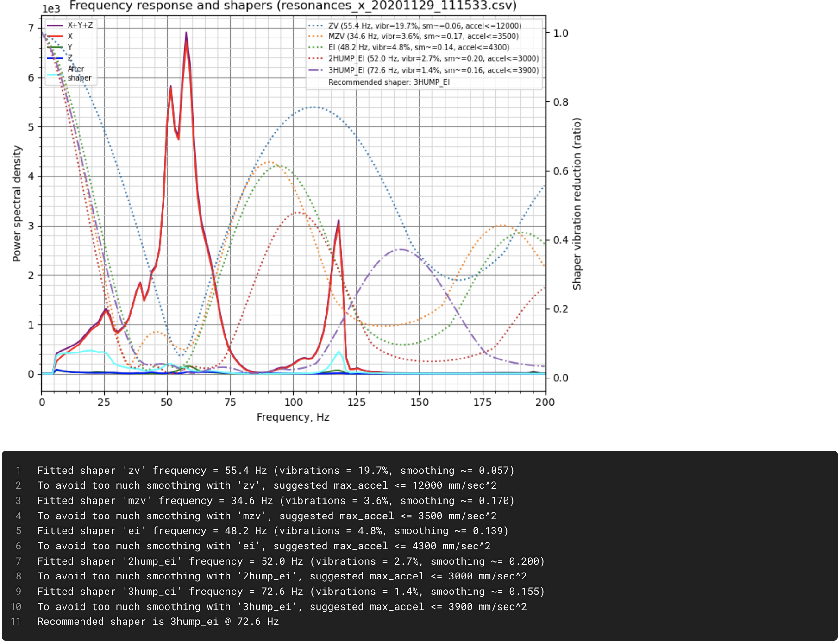Image resolution: width=840 pixels, height=642 pixels.
Task: Click the purple X+Y+Z legend line swatch
Action: pos(55,25)
